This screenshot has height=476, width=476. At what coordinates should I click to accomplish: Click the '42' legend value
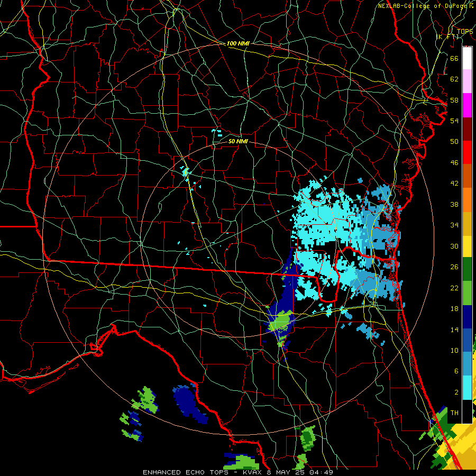454,184
